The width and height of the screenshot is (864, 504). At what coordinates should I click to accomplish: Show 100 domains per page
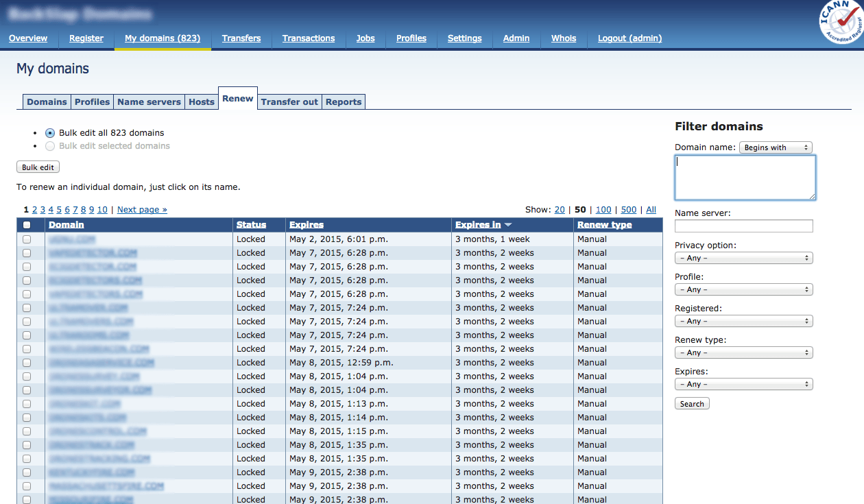click(x=603, y=210)
